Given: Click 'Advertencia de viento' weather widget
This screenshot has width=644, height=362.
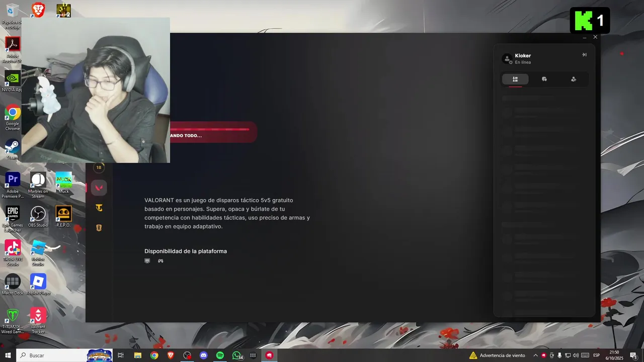Looking at the screenshot, I should [497, 355].
